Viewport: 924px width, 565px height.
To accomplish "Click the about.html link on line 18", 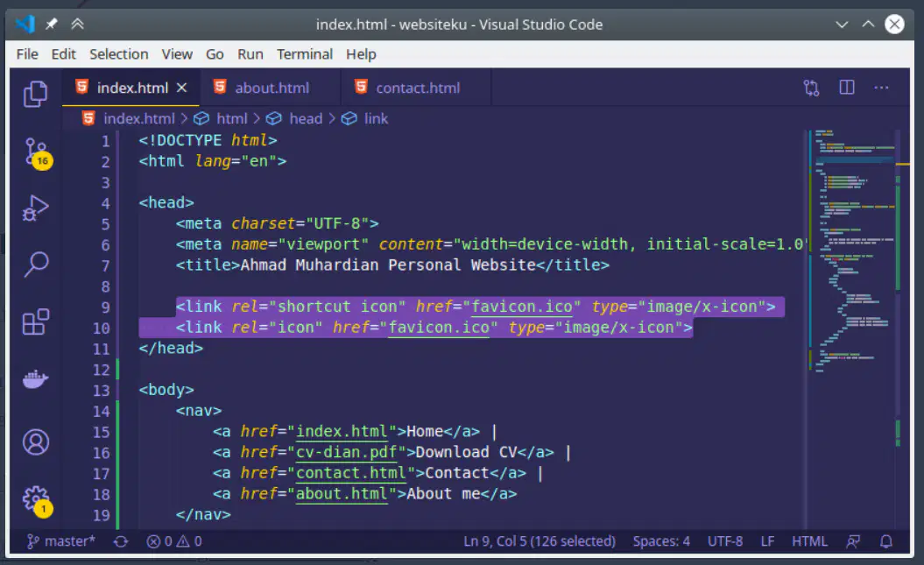I will pos(342,494).
